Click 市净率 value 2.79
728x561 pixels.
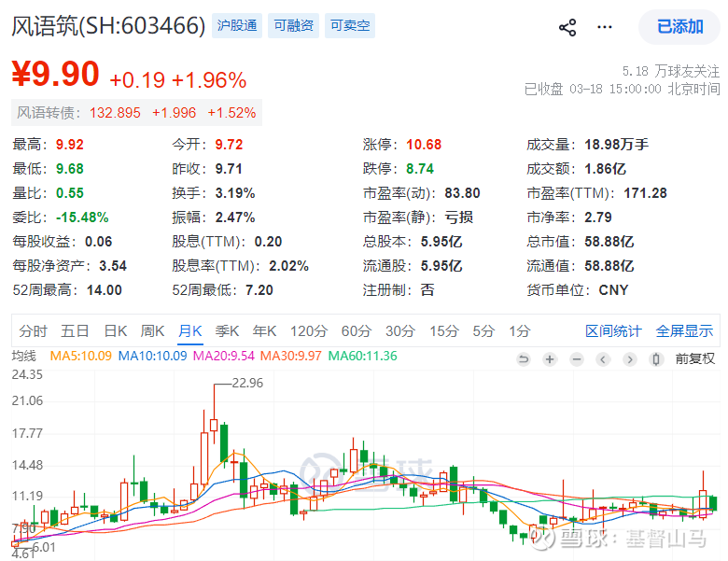(598, 217)
